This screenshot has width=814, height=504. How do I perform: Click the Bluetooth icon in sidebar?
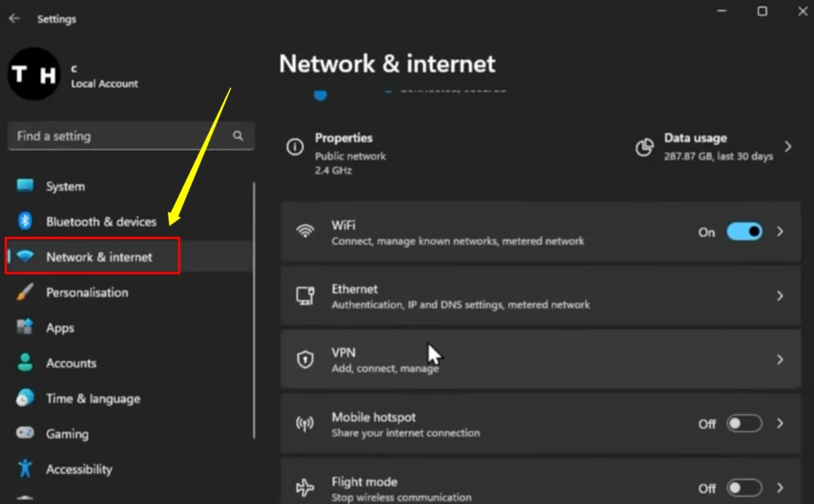(25, 221)
